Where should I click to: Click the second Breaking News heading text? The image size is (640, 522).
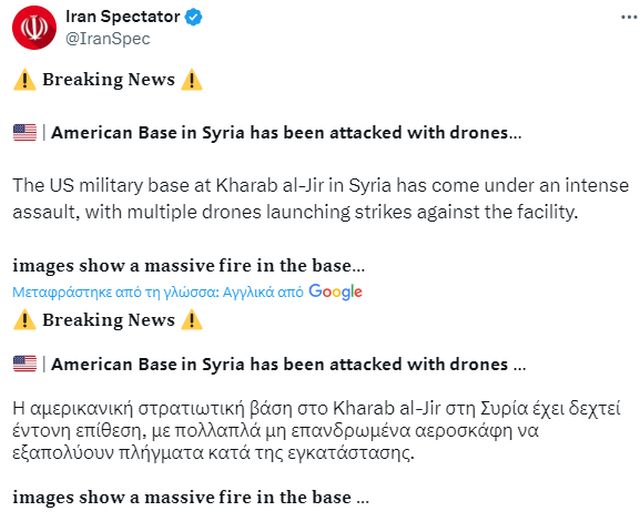point(108,320)
